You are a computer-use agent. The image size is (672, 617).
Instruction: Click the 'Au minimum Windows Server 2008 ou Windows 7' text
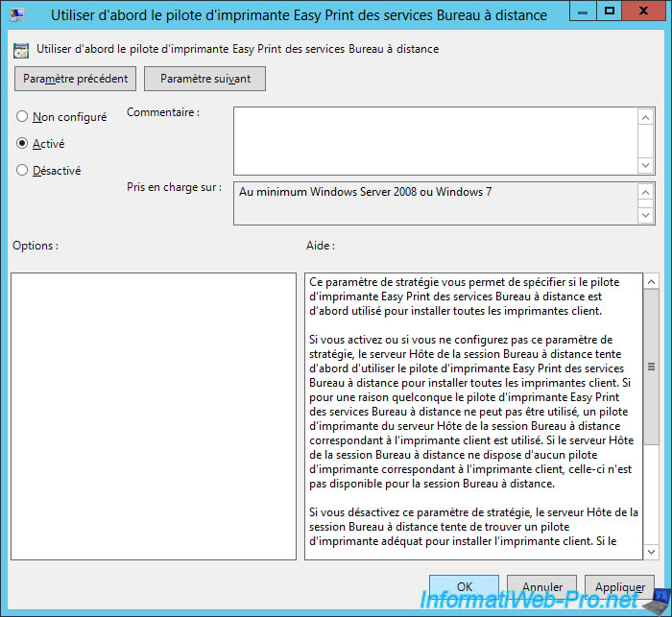(x=365, y=192)
